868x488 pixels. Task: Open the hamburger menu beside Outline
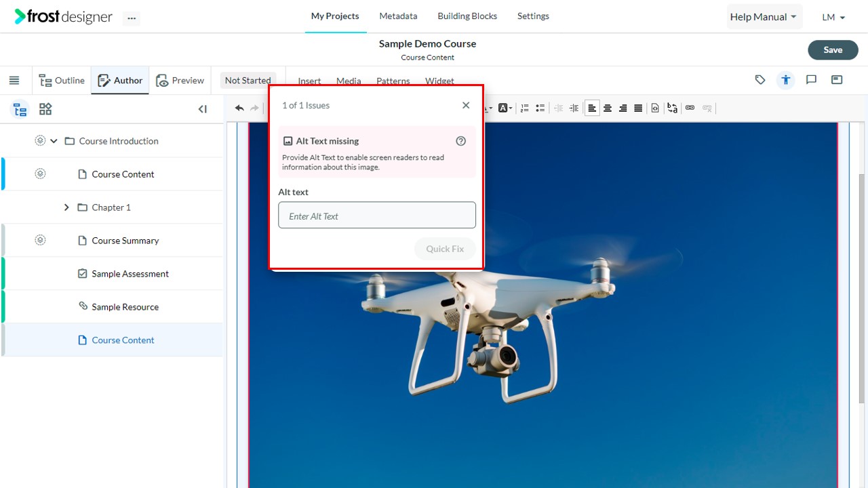(14, 80)
